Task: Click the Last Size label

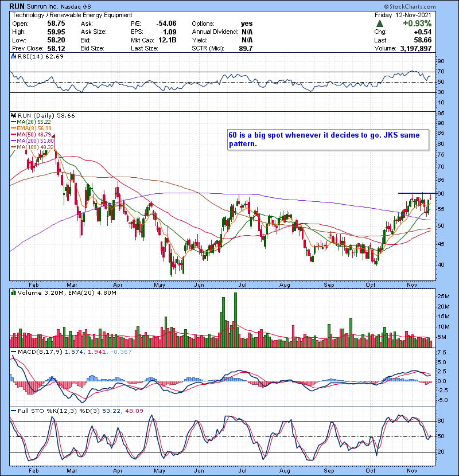Action: tap(144, 48)
